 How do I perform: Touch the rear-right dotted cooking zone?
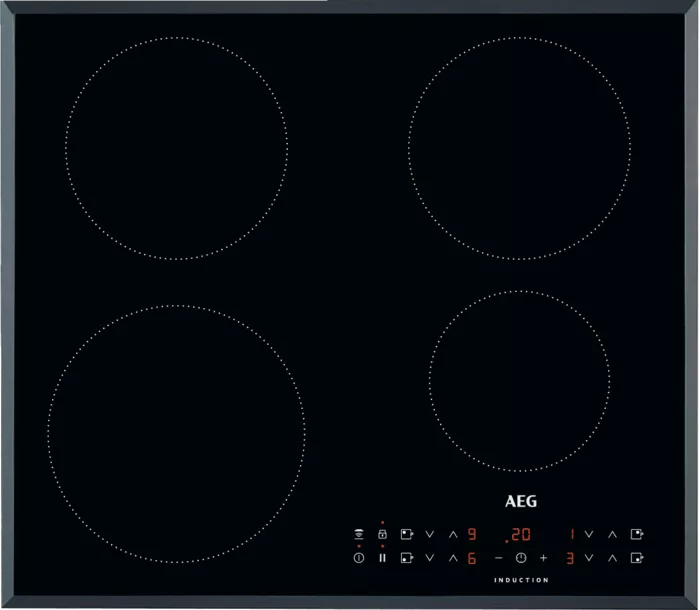pos(519,148)
